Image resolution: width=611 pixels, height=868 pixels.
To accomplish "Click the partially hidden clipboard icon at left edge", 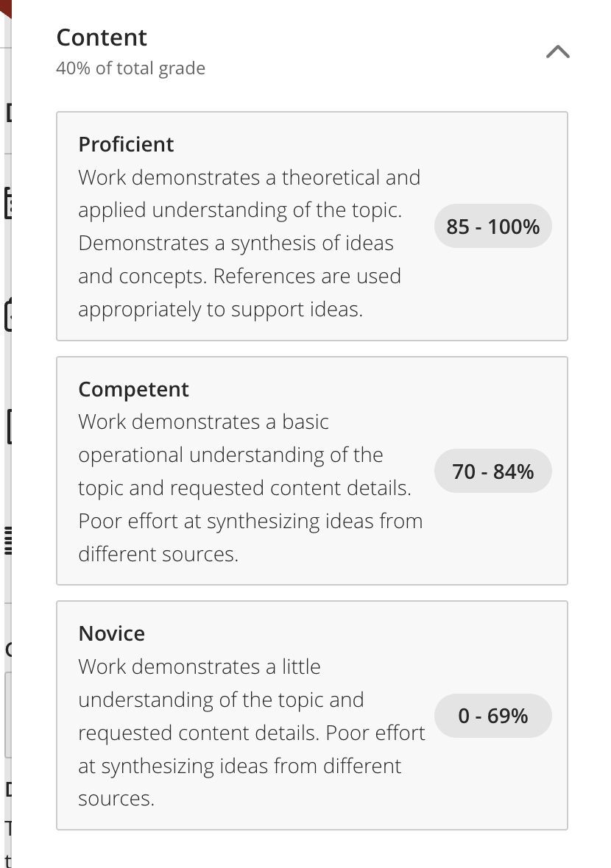I will pyautogui.click(x=8, y=314).
